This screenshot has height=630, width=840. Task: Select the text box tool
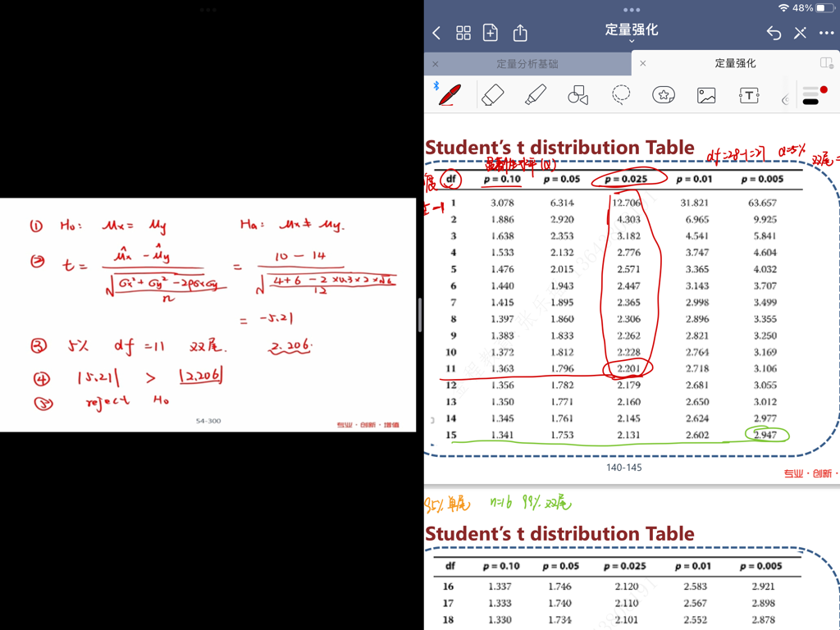tap(749, 95)
